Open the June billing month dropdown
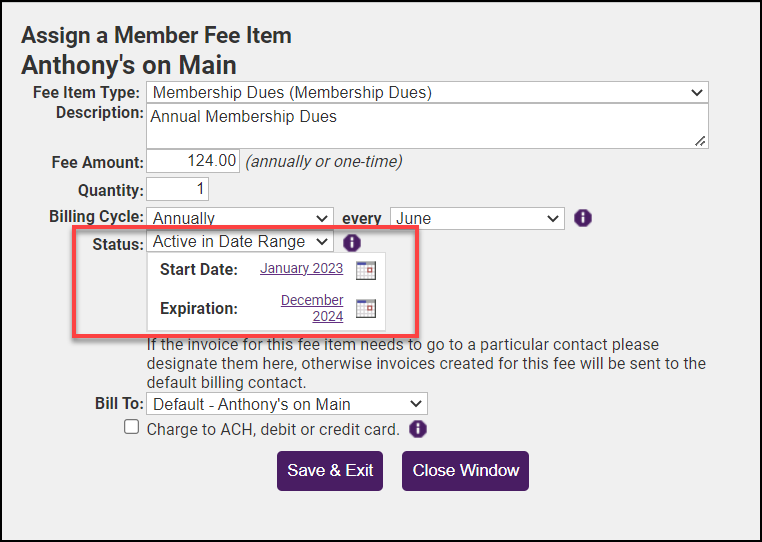The width and height of the screenshot is (762, 542). pos(478,217)
